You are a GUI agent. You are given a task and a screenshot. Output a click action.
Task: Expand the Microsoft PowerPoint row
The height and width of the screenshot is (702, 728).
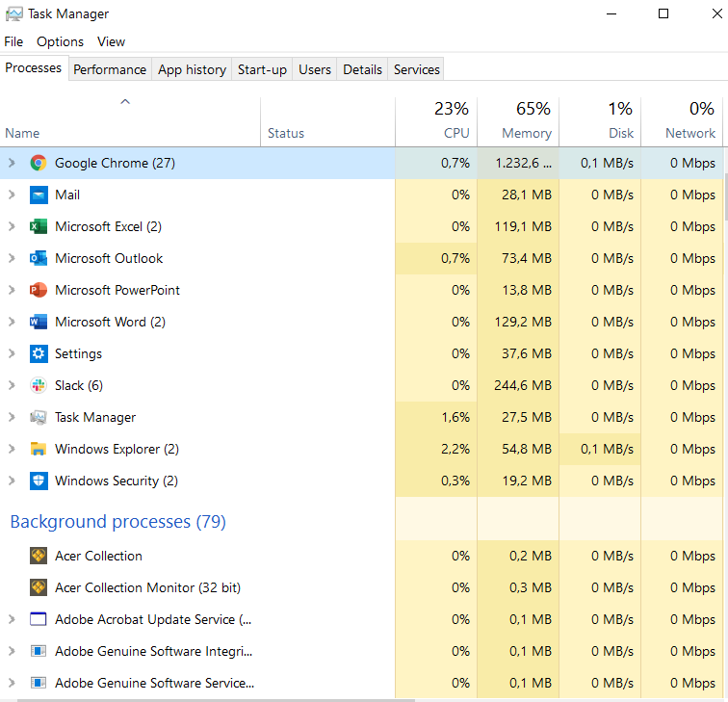13,290
